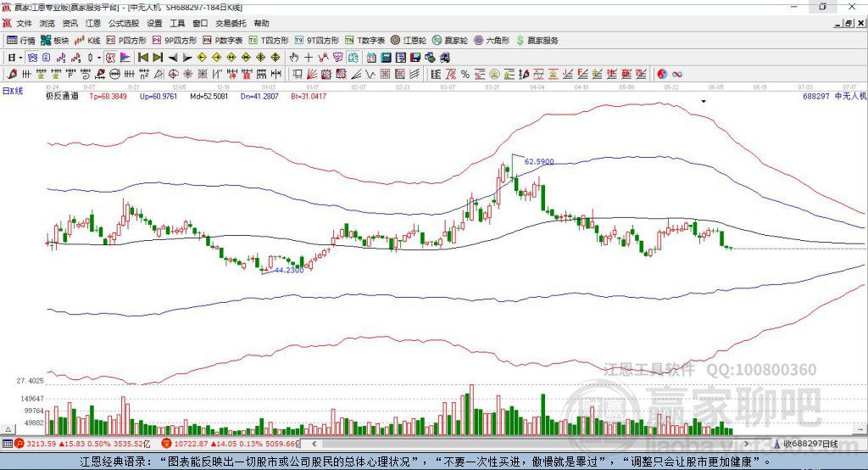Click the blue infinity loop icon
This screenshot has width=868, height=470.
(677, 74)
